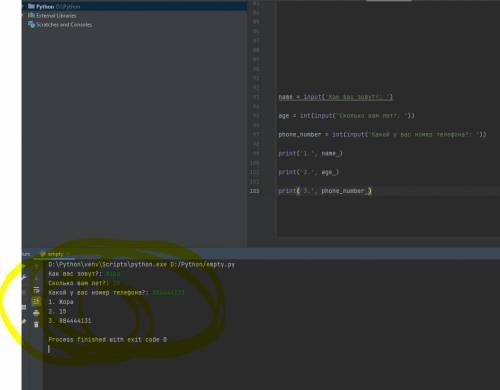
Task: Collapse the Python project root folder
Action: pos(23,6)
